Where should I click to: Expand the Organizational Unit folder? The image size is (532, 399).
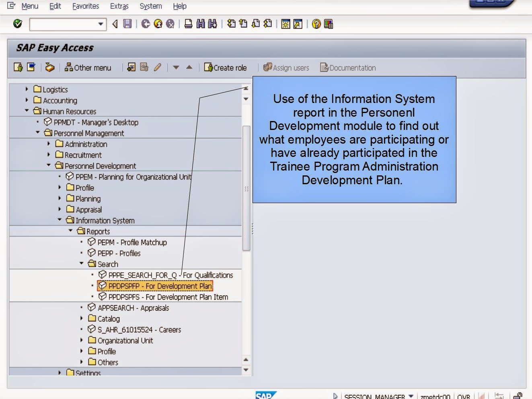pos(81,340)
